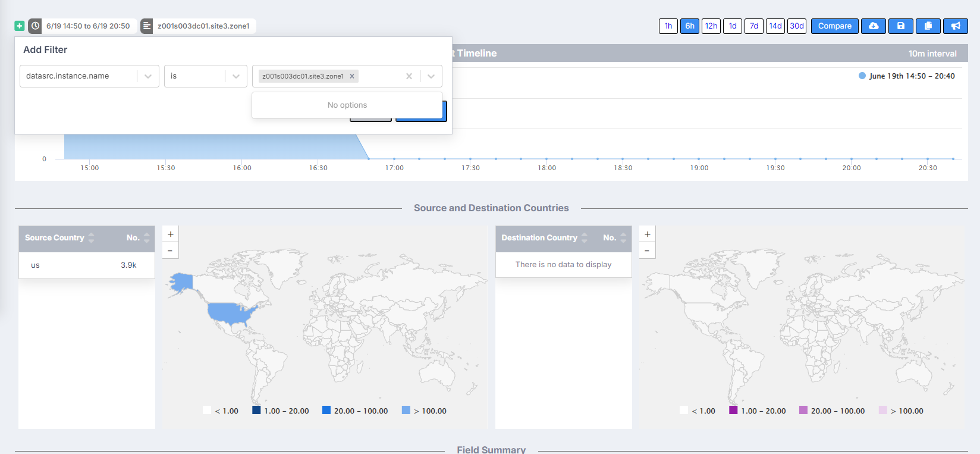Click the light purple 20.00 – 100.00 swatch
Viewport: 980px width, 454px height.
[803, 410]
